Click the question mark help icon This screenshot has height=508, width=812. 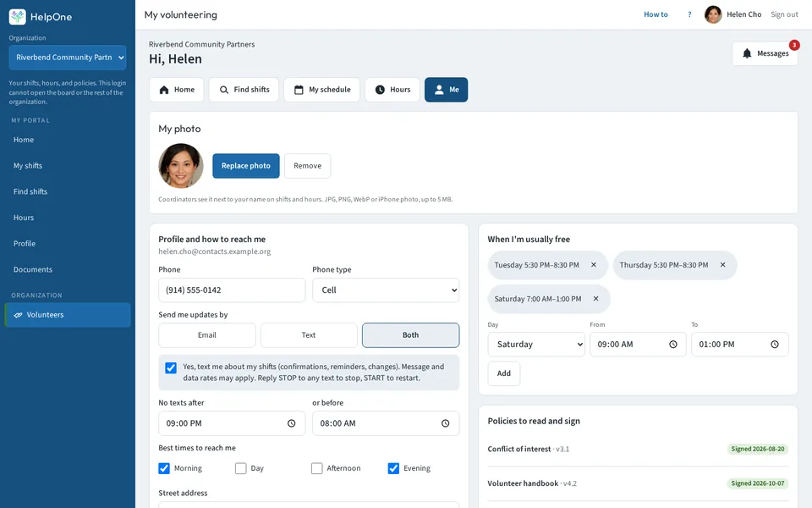click(689, 14)
